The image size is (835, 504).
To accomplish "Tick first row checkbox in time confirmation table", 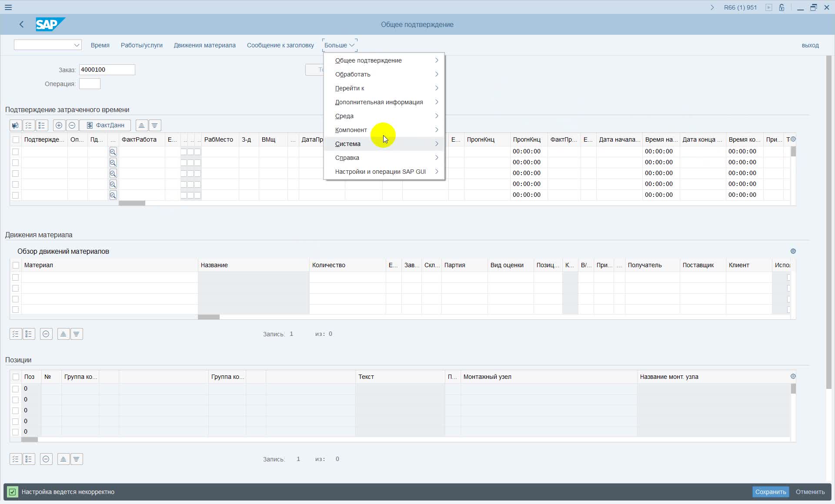I will [16, 152].
